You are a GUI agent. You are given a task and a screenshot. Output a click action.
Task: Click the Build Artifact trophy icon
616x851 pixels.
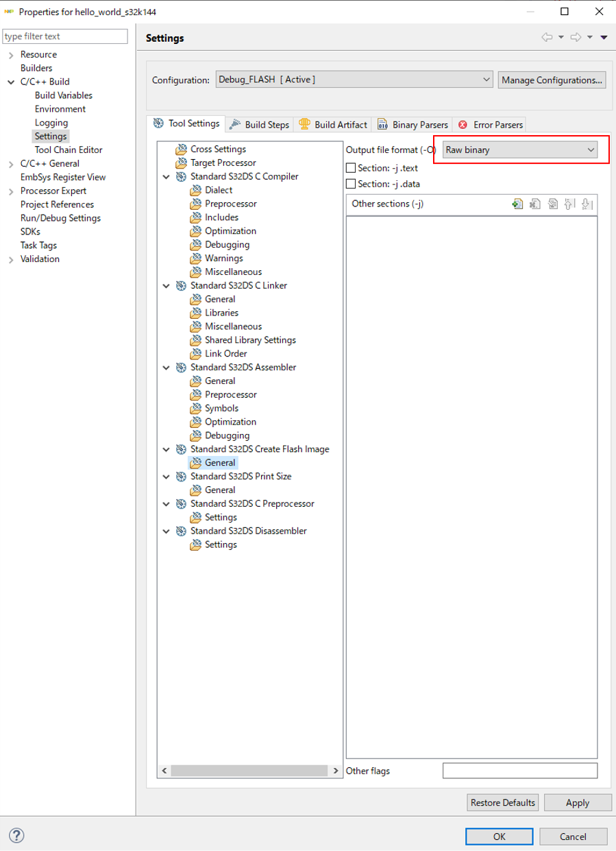tap(305, 125)
